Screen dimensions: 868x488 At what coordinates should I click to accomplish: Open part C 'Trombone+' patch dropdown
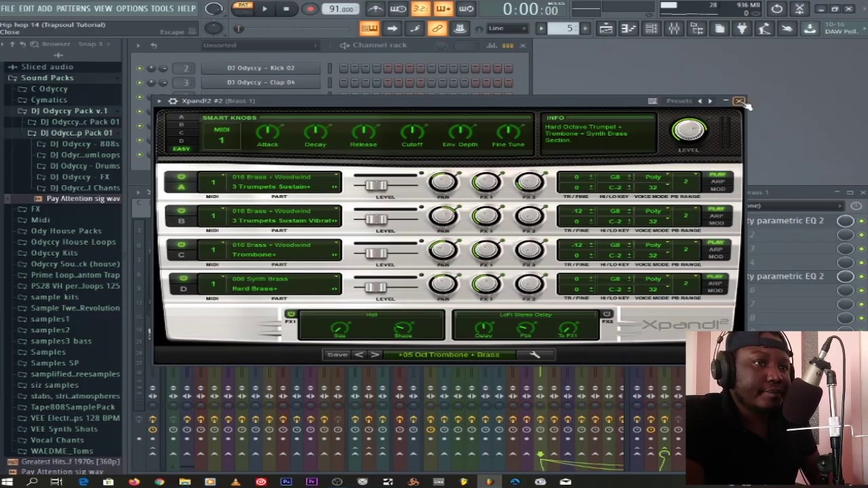click(x=284, y=255)
